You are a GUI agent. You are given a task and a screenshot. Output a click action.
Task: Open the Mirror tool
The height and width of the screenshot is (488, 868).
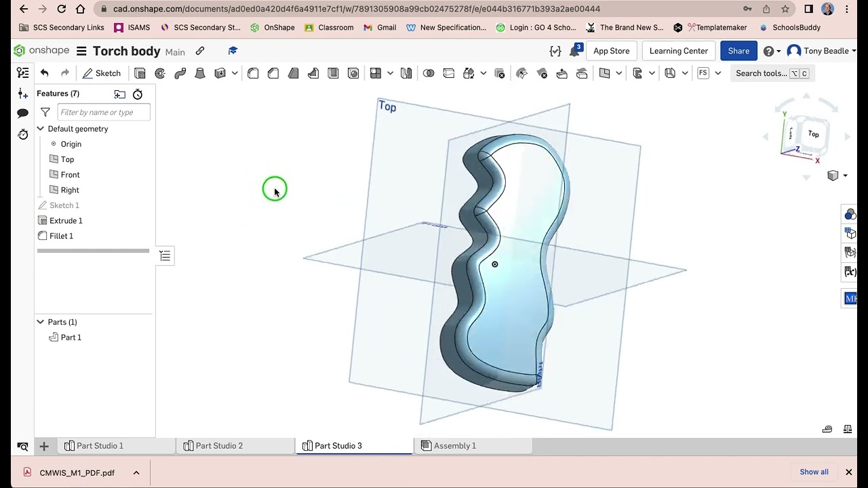(406, 73)
